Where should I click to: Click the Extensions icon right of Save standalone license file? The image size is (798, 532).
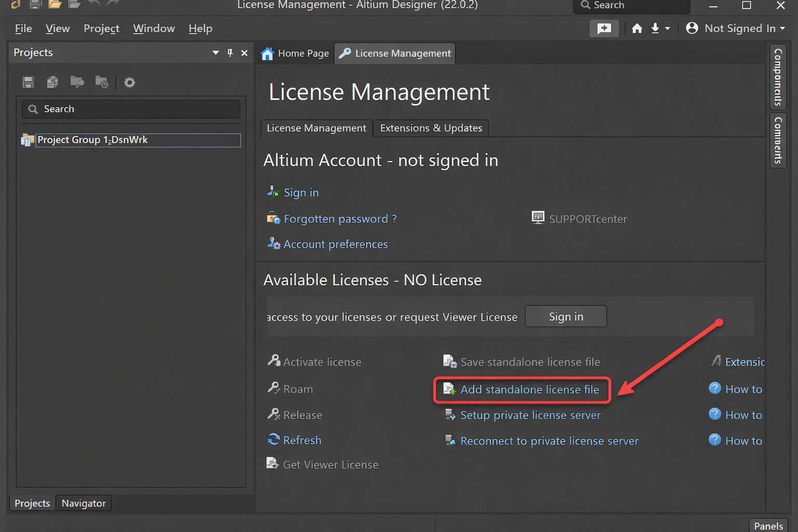[716, 361]
